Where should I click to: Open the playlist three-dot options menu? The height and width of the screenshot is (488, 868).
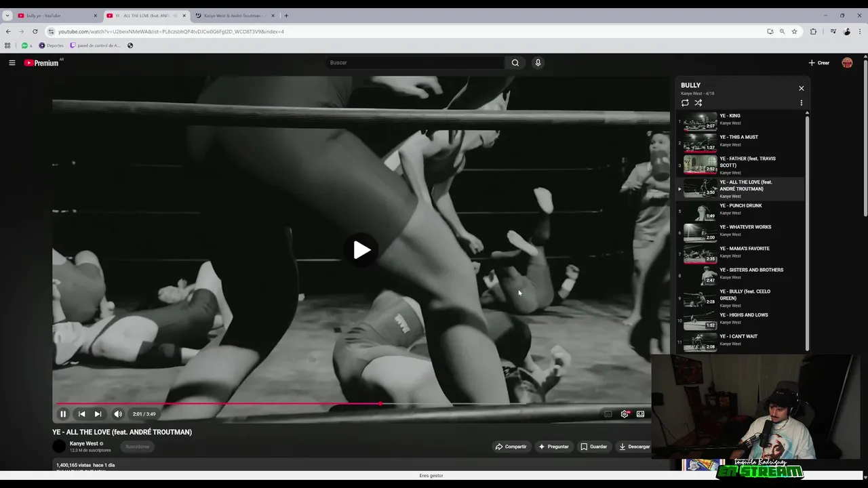801,103
